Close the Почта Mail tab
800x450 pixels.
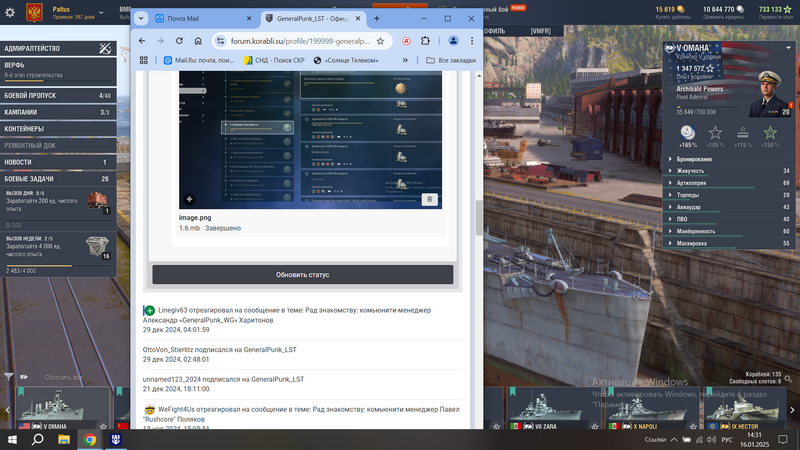(249, 18)
